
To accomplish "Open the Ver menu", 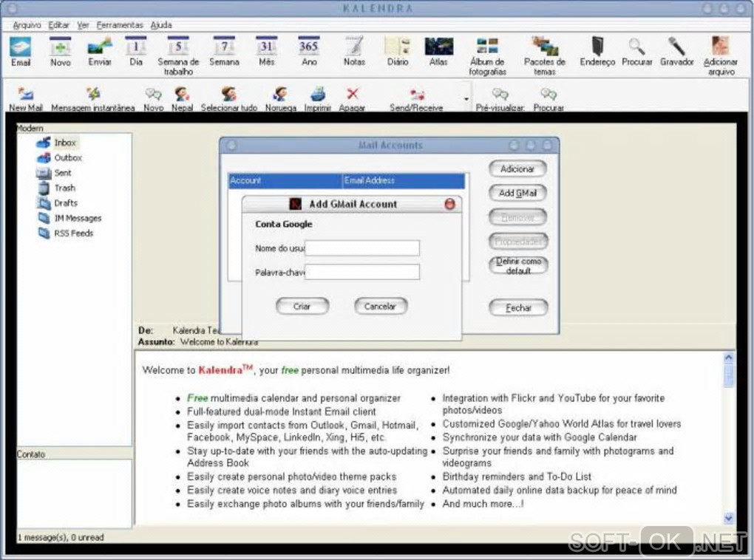I will tap(84, 25).
